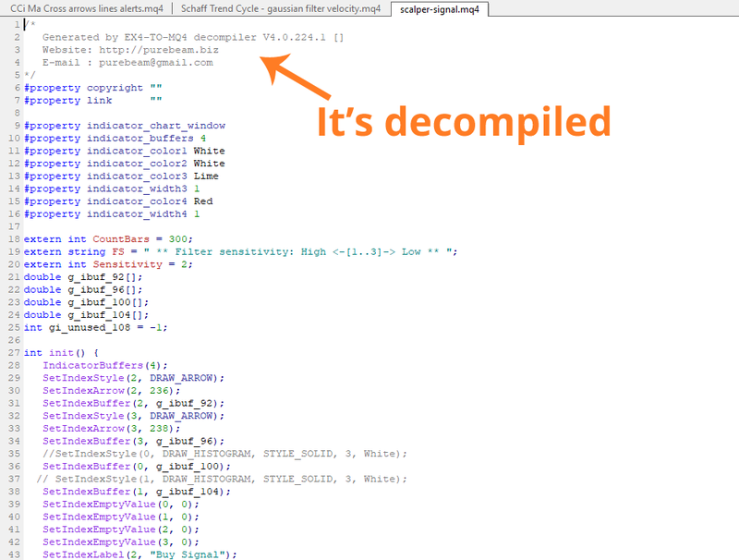
Task: Click 'double g_ibuf_100[]' declaration
Action: pyautogui.click(x=86, y=302)
